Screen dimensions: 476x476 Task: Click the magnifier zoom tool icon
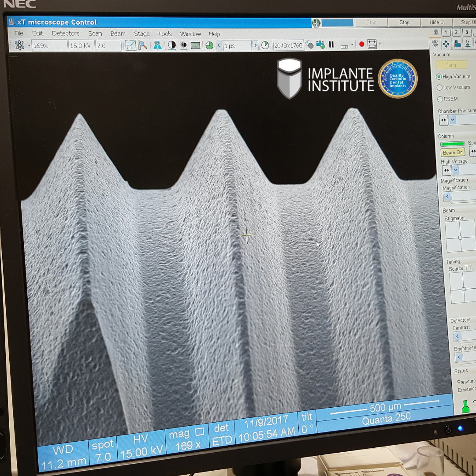tap(142, 45)
